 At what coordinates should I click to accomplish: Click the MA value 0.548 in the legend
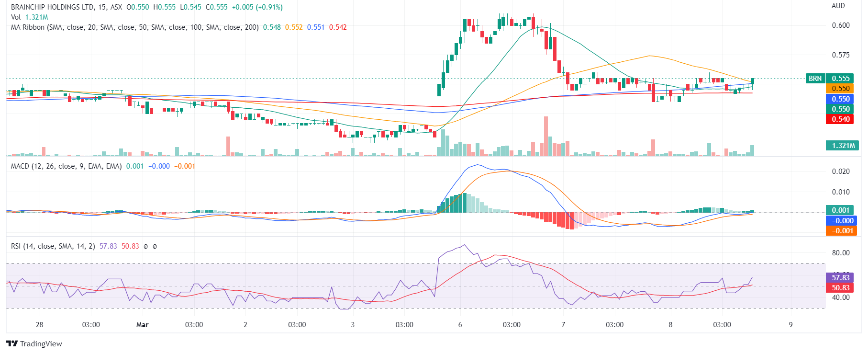[x=272, y=27]
